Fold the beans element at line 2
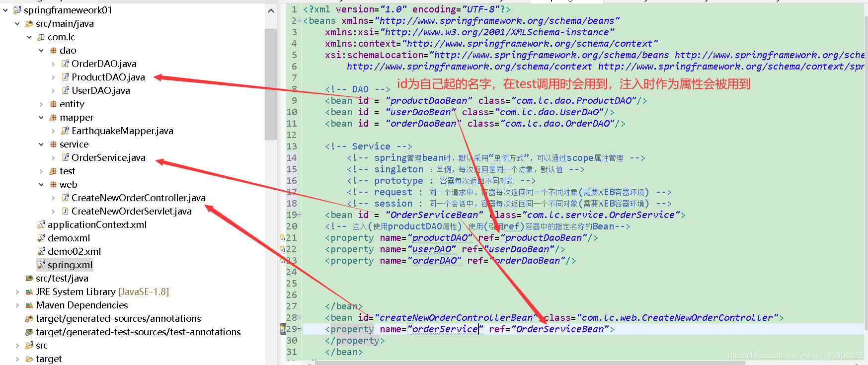Screen dimensions: 868x365 pos(299,20)
